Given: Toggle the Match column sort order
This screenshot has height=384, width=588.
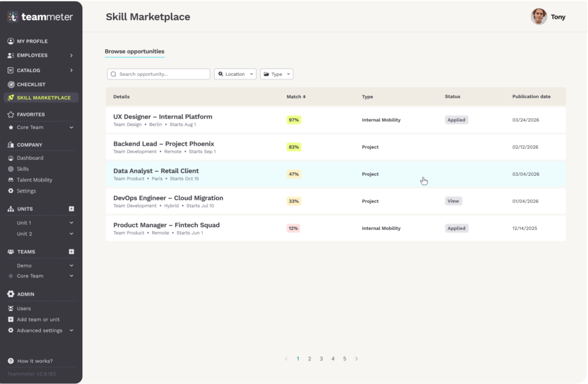Looking at the screenshot, I should (295, 97).
